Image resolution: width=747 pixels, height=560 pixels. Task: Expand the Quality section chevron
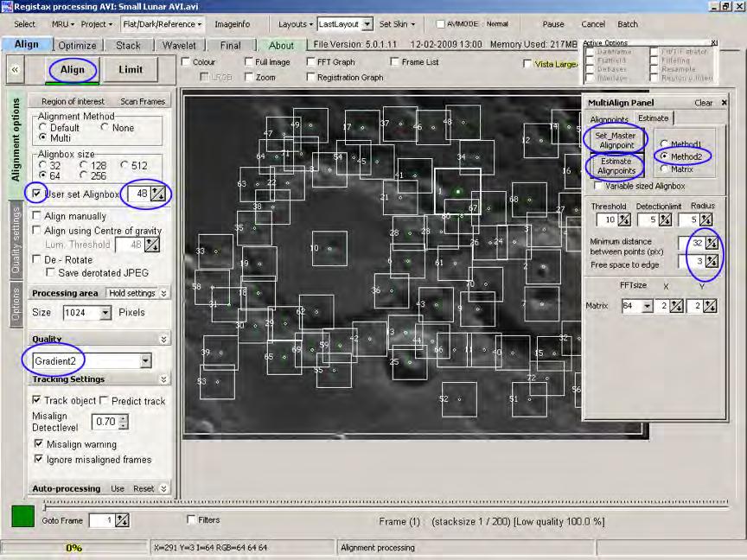click(x=164, y=339)
